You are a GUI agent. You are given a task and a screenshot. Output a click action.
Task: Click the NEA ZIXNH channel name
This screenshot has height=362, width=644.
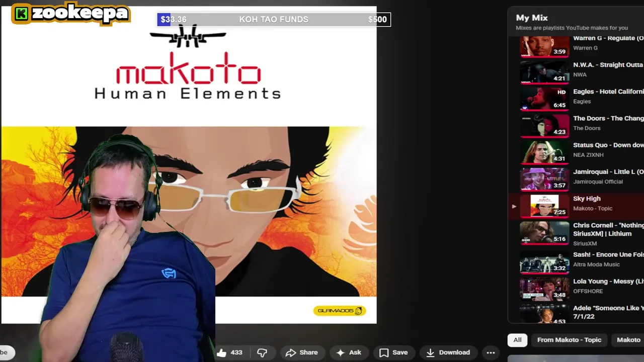(588, 155)
